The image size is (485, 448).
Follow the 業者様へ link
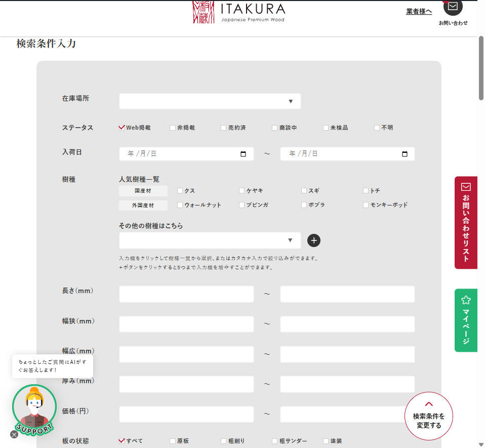click(x=419, y=11)
